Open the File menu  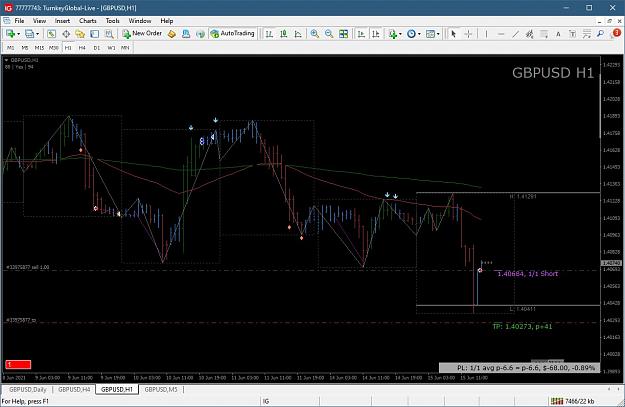click(19, 21)
